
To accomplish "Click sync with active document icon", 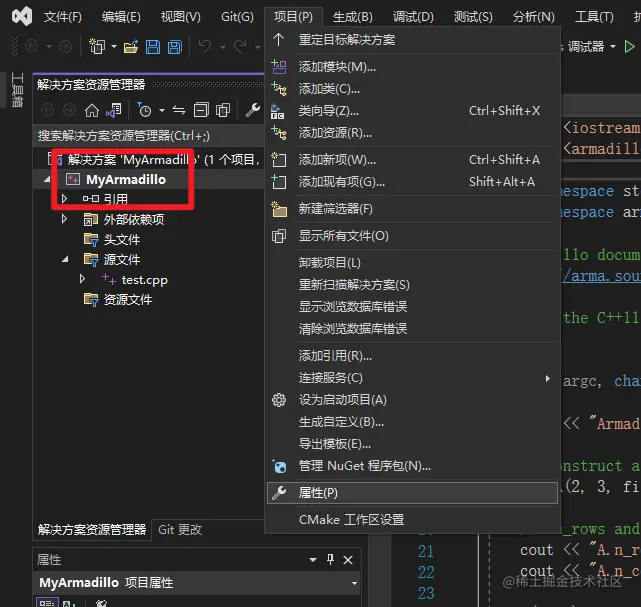I will (179, 110).
